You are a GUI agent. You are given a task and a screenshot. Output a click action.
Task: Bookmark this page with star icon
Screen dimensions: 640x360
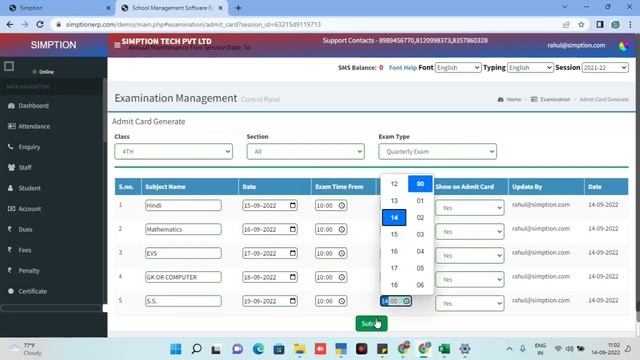point(581,24)
